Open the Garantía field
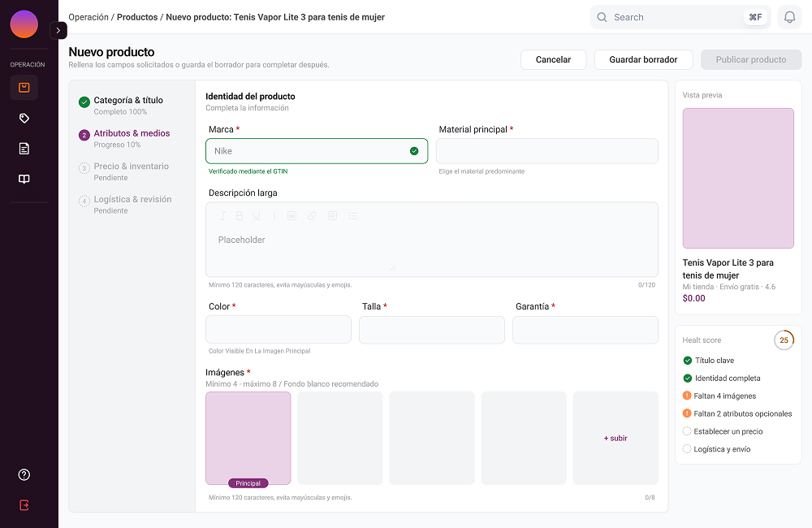 click(585, 330)
